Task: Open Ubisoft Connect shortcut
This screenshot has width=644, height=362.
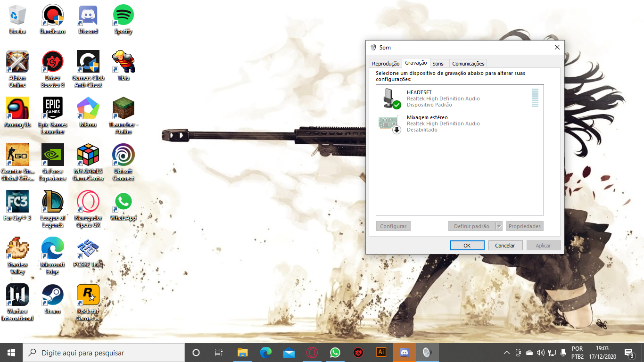Action: coord(124,162)
